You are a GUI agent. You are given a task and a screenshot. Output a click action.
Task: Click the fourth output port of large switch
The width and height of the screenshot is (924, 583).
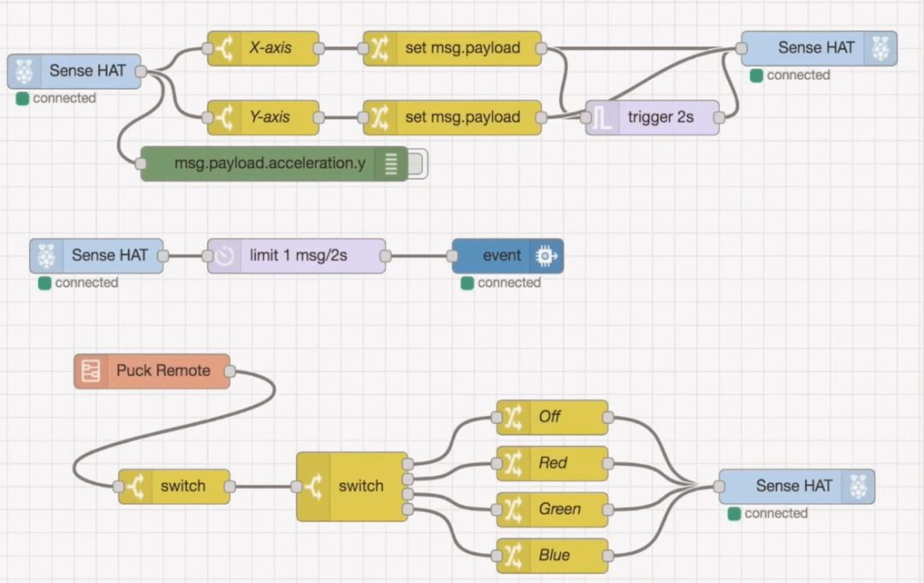click(x=408, y=509)
